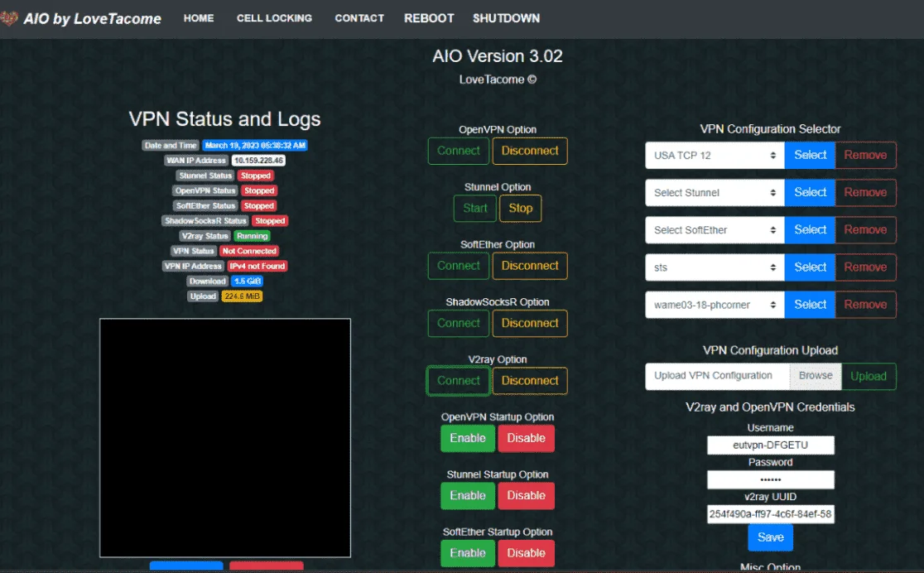Screen dimensions: 924x573
Task: Click the ShadowSocksR Status Stopped badge
Action: pyautogui.click(x=270, y=221)
